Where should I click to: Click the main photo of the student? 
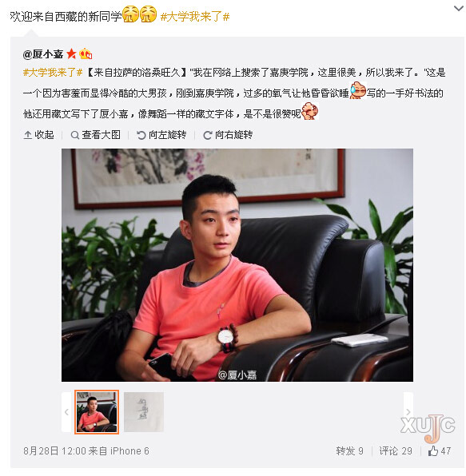click(x=237, y=265)
